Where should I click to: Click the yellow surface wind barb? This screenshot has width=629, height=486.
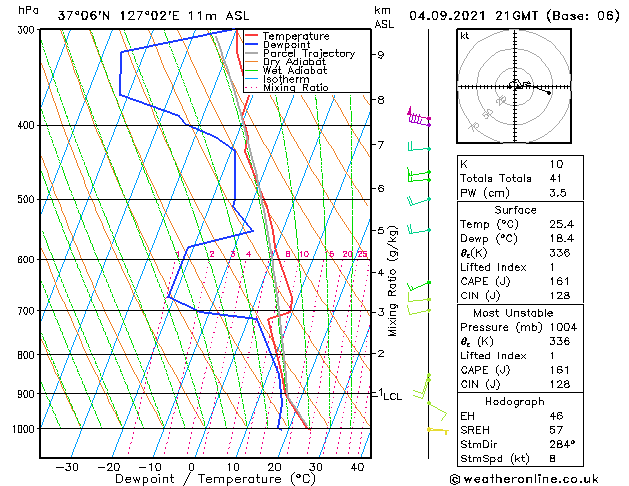point(438,431)
